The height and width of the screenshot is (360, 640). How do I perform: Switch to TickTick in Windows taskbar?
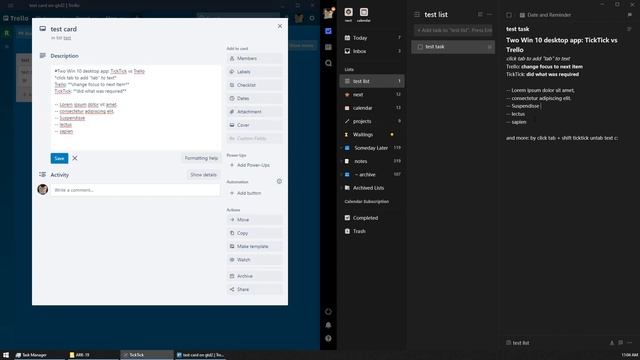point(147,355)
